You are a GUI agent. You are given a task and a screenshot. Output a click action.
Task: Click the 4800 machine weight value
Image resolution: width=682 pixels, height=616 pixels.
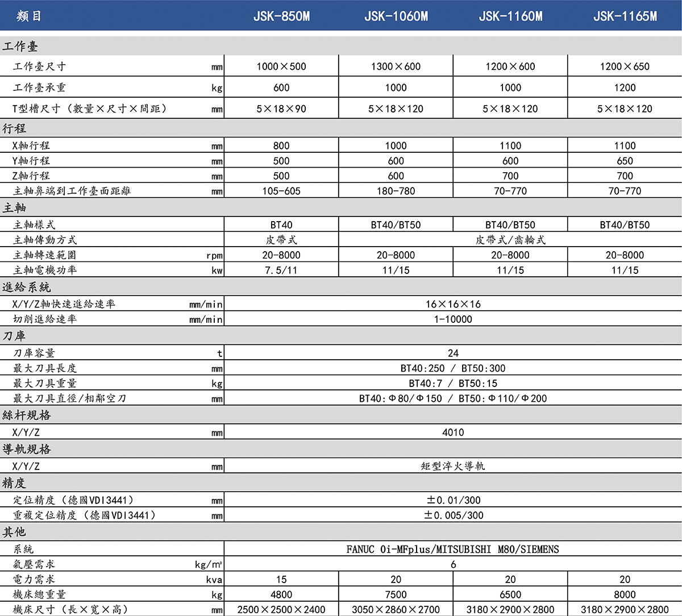(281, 594)
